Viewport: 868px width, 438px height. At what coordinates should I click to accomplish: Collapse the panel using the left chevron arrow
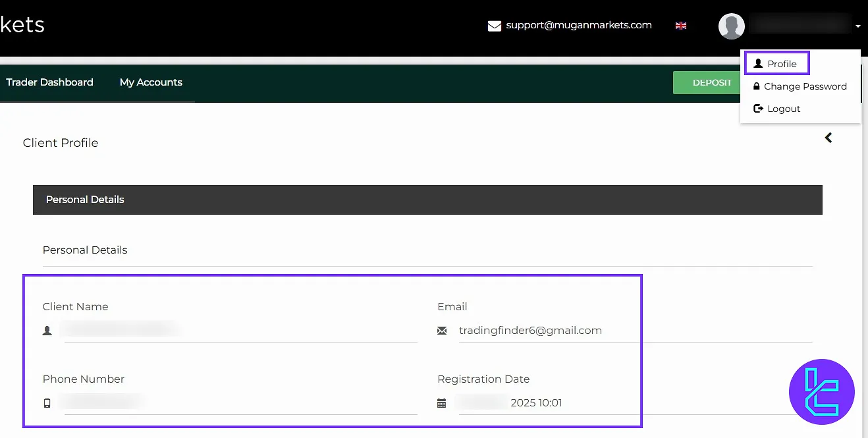tap(828, 138)
